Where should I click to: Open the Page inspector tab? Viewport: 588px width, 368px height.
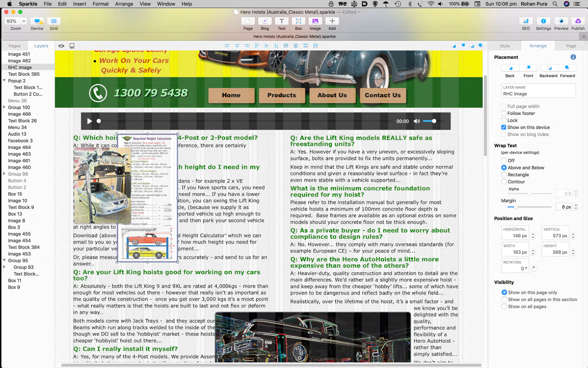[x=571, y=46]
